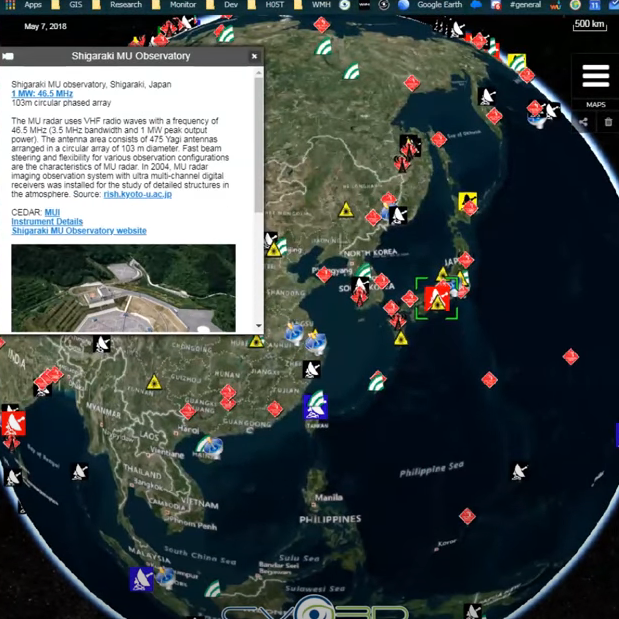
Task: Click the 500 km scale indicator
Action: 589,24
